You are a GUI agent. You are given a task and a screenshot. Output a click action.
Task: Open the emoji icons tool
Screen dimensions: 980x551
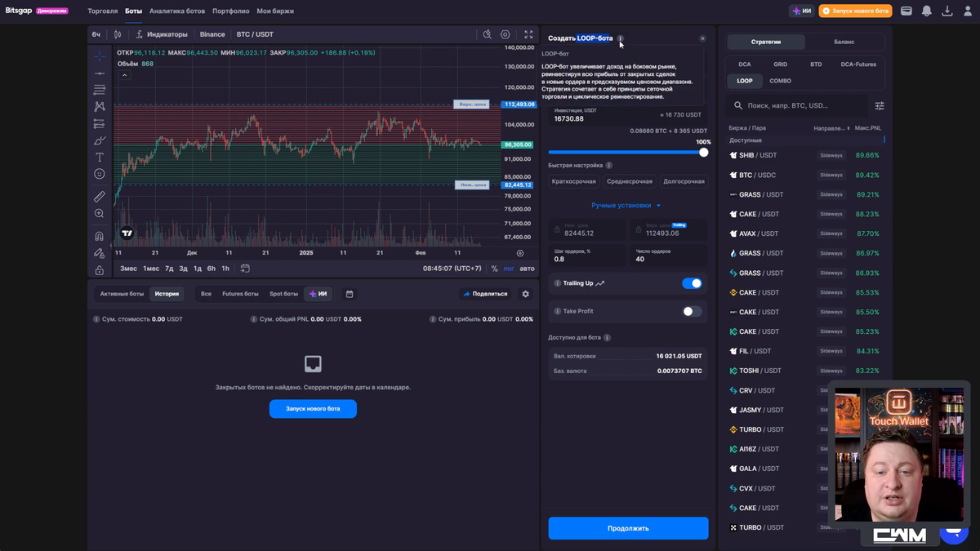click(99, 174)
